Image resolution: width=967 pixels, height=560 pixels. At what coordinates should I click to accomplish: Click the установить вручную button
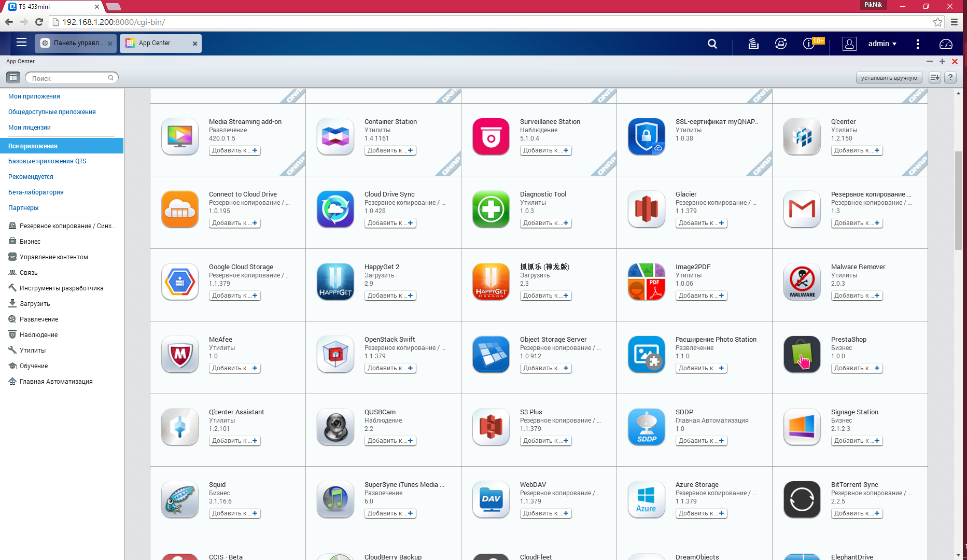(889, 78)
